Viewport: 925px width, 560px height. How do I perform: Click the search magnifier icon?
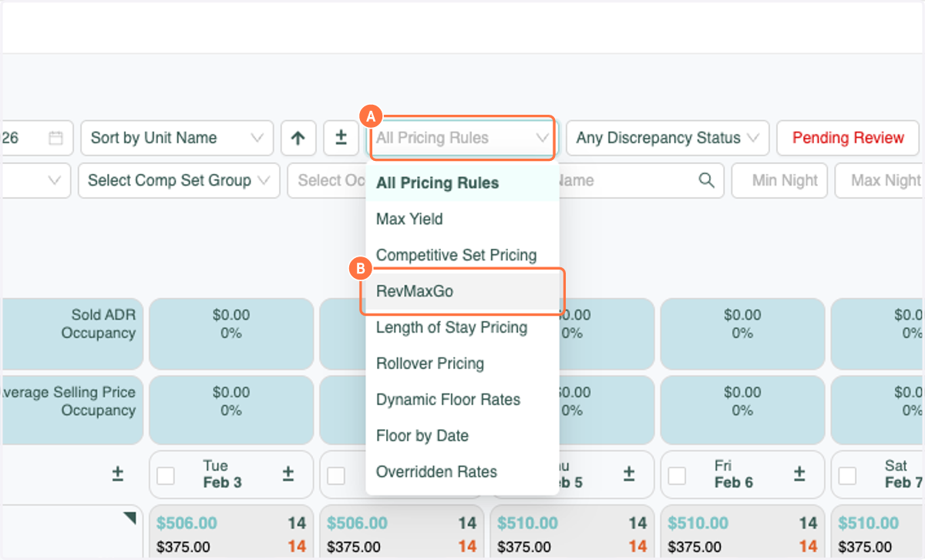706,180
